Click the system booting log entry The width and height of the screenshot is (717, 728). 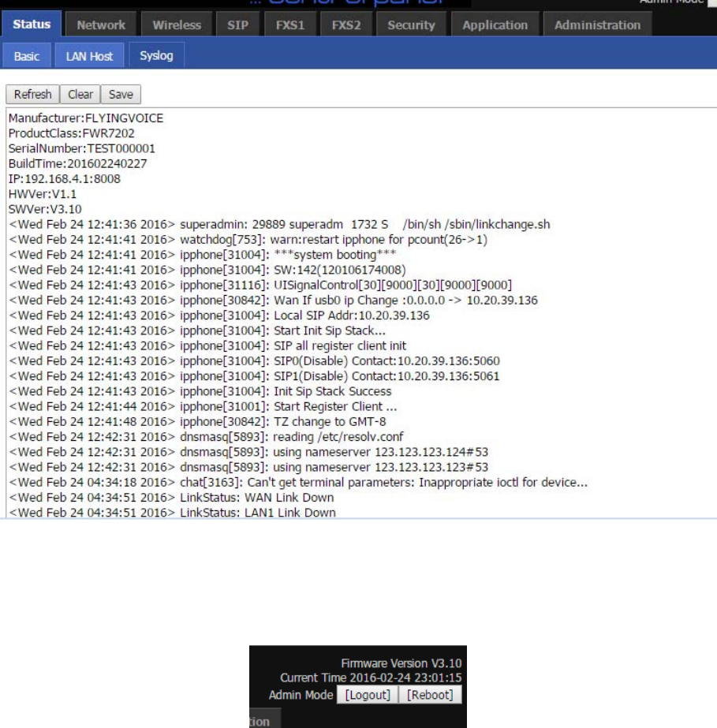click(203, 255)
